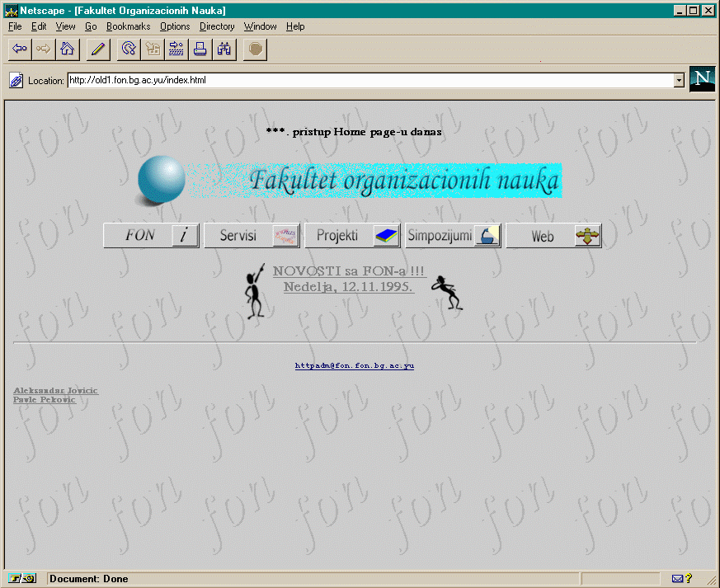The width and height of the screenshot is (720, 588).
Task: Reload the page with the Reload icon
Action: pyautogui.click(x=129, y=49)
